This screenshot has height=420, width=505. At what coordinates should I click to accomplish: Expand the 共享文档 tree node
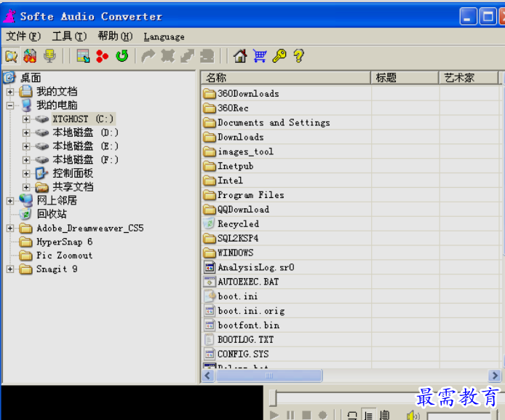point(26,187)
